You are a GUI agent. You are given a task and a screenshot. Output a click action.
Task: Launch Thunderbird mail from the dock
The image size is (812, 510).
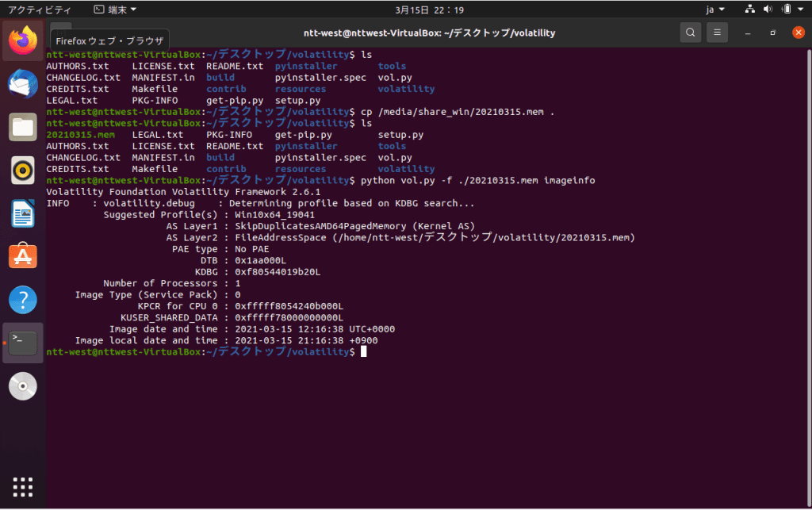(x=23, y=83)
